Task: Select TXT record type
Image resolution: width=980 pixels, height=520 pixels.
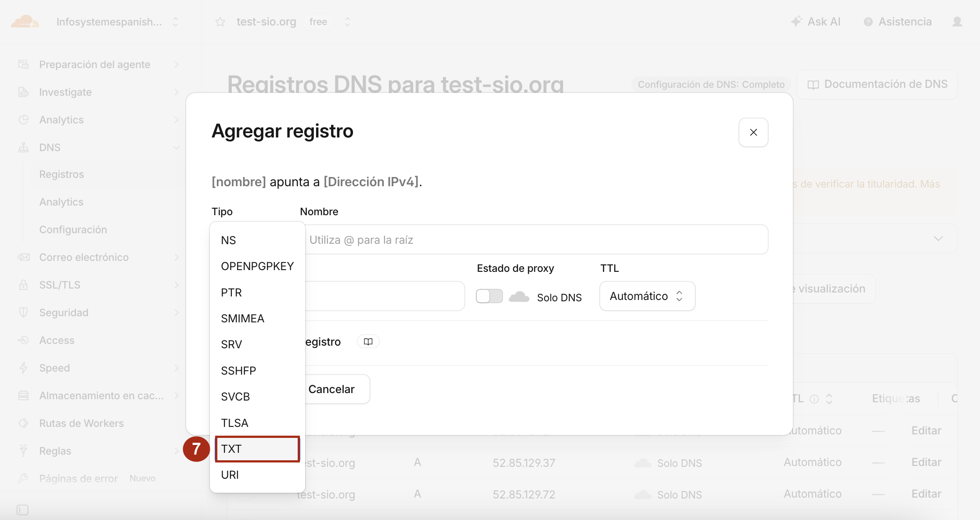Action: (x=257, y=449)
